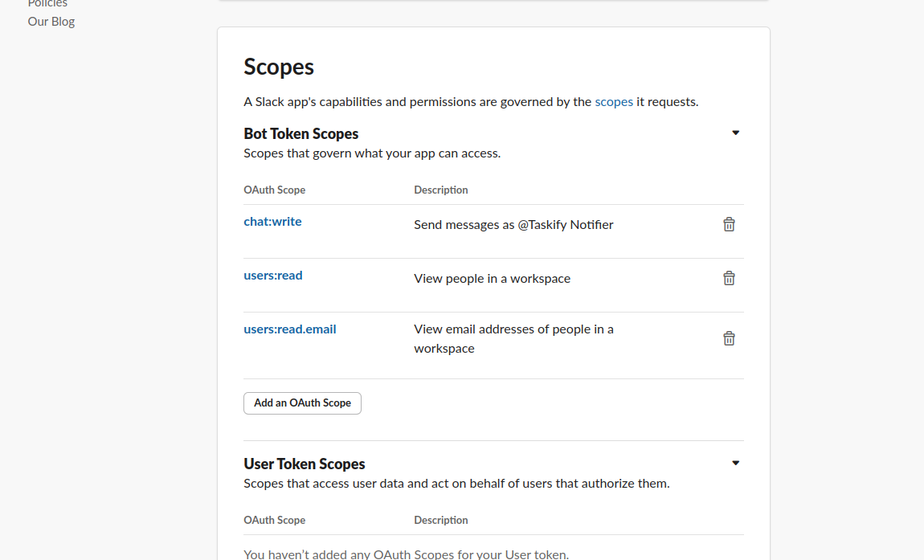Click the main Scopes page title

[279, 67]
